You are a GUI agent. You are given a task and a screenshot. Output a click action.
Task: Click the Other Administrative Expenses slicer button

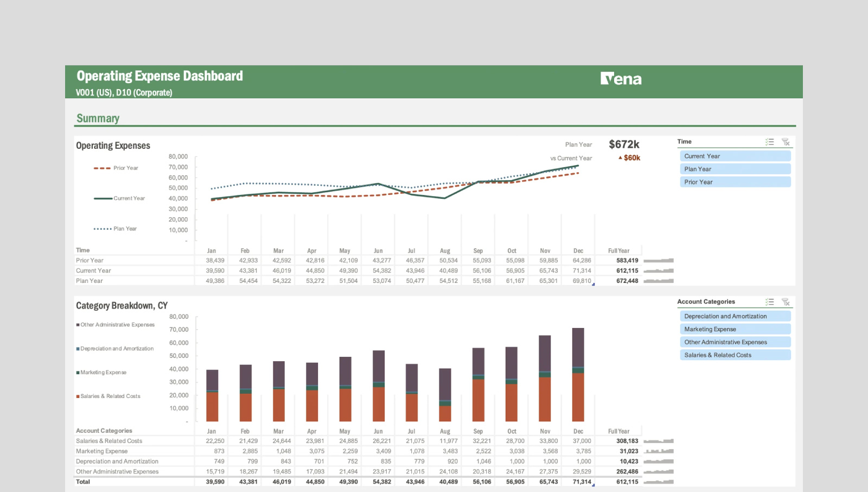click(735, 342)
